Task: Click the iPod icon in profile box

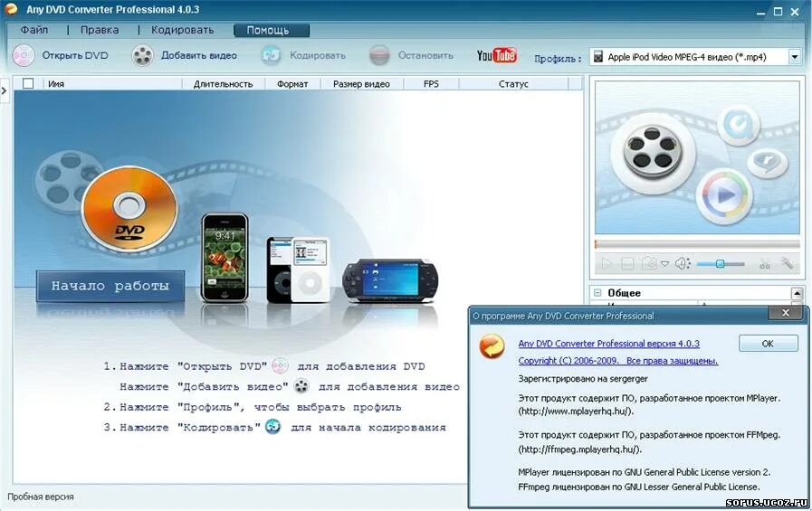Action: tap(598, 56)
